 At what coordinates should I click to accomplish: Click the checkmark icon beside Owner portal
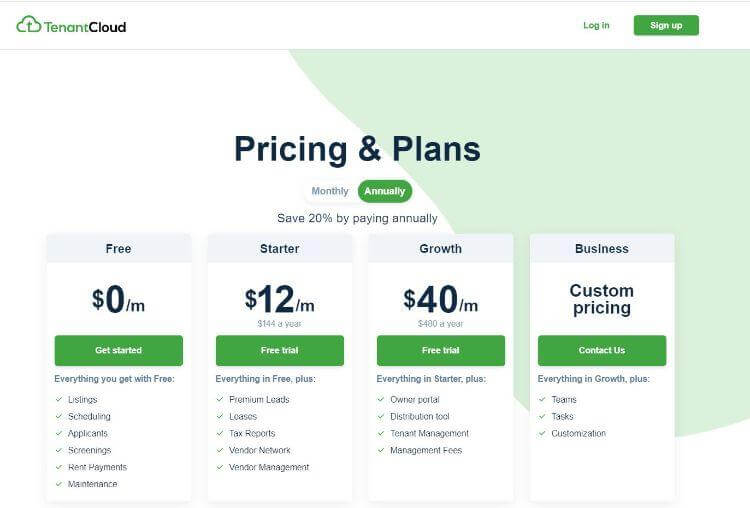point(381,400)
